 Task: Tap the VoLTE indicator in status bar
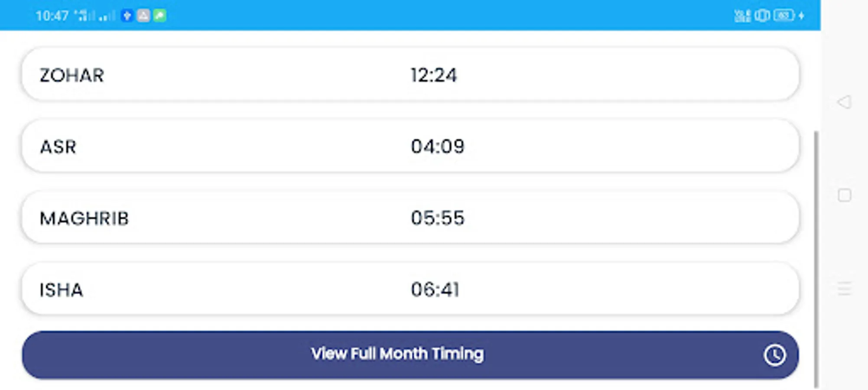click(742, 16)
